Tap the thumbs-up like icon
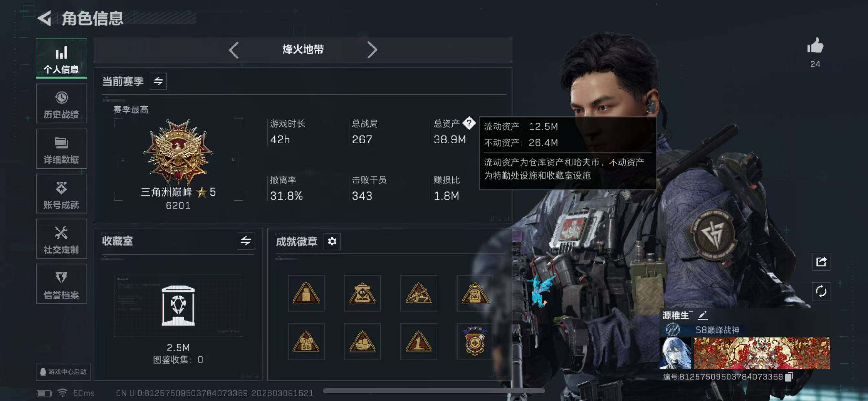The image size is (868, 401). click(x=815, y=45)
